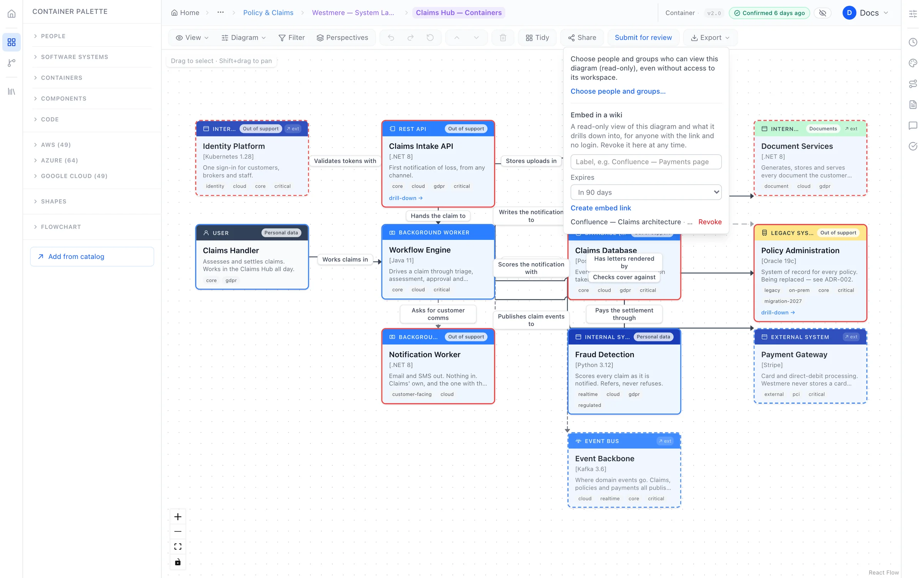This screenshot has height=578, width=924.
Task: Open the Diagram menu
Action: [x=244, y=37]
